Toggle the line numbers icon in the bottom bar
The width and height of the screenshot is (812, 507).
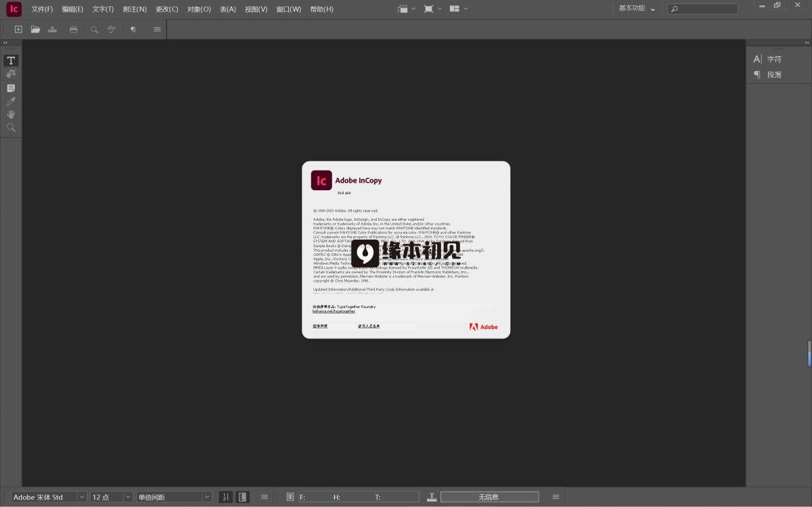[225, 497]
